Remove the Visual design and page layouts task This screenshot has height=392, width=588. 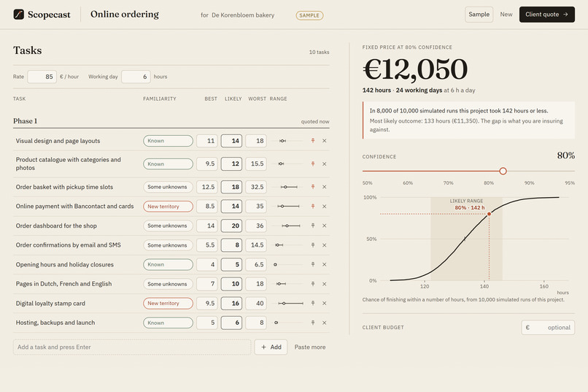click(x=325, y=141)
